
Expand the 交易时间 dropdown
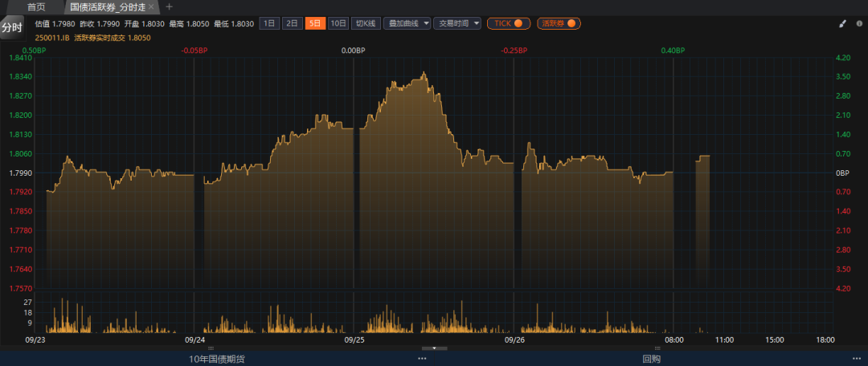(457, 23)
